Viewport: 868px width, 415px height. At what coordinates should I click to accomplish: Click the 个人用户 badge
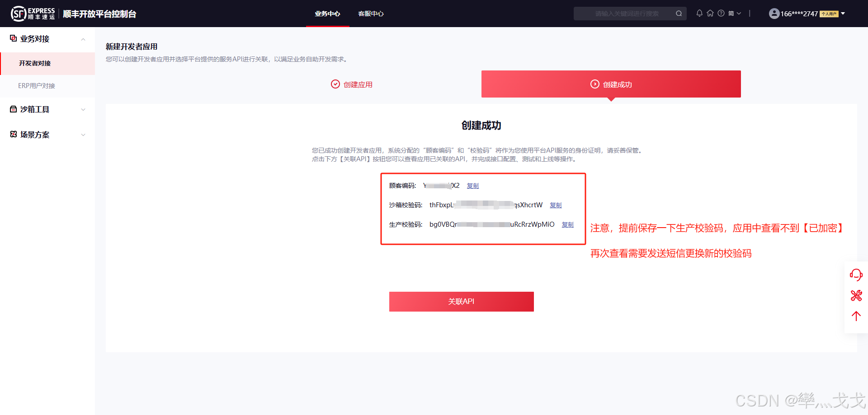(x=829, y=14)
